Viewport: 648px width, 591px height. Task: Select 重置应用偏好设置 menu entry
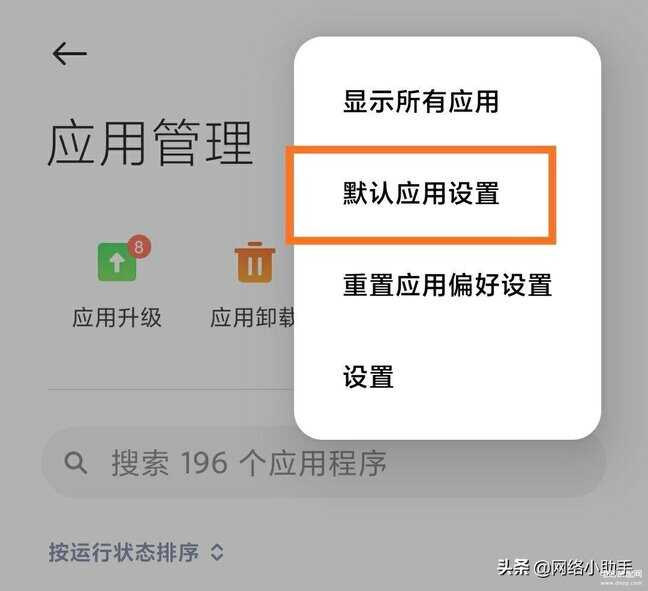tap(447, 284)
